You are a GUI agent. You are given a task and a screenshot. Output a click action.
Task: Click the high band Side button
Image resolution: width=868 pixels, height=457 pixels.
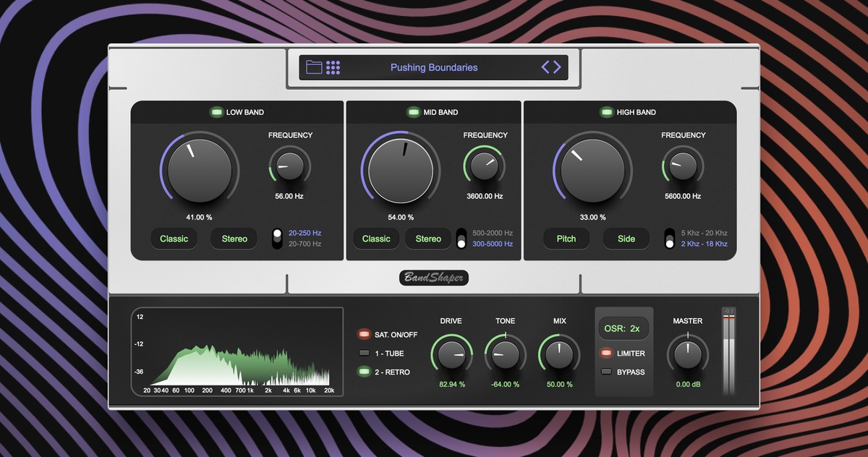[626, 239]
